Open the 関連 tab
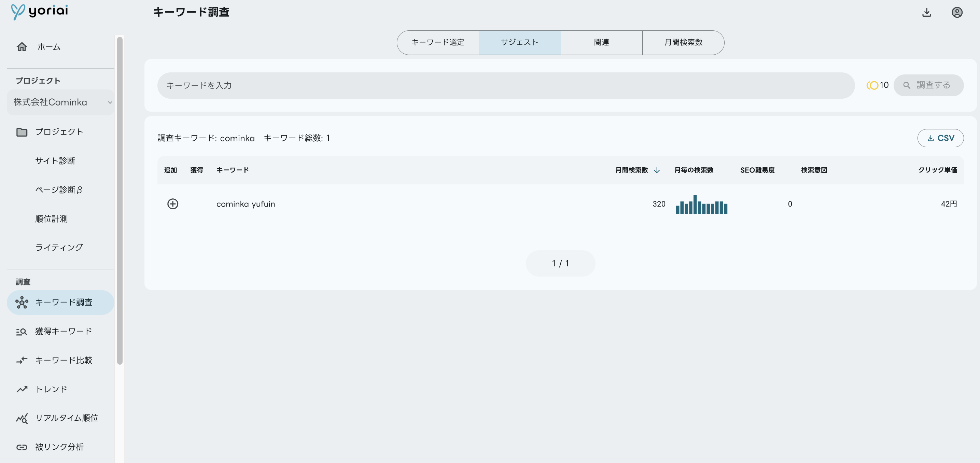Viewport: 980px width, 463px height. pyautogui.click(x=601, y=42)
